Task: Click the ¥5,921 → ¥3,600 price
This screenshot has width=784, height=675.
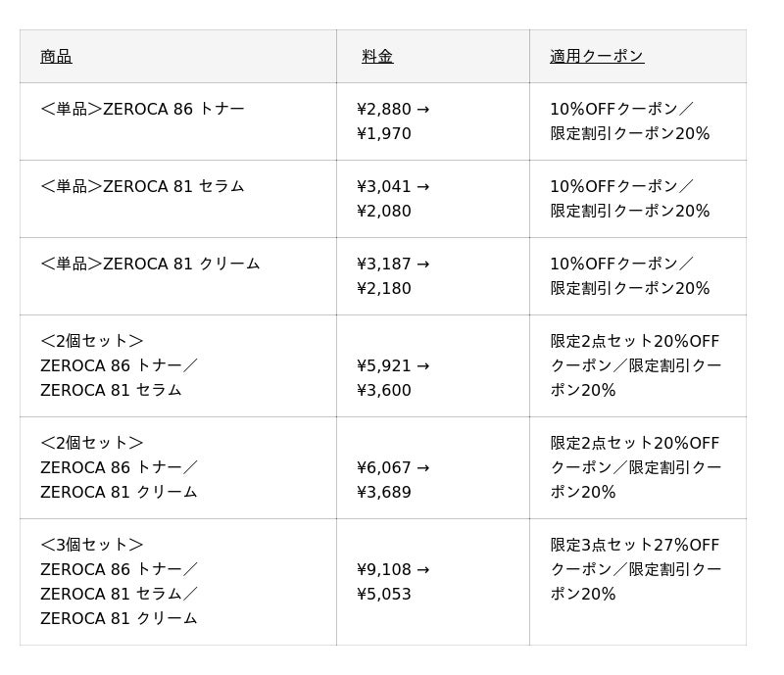Action: (x=393, y=378)
